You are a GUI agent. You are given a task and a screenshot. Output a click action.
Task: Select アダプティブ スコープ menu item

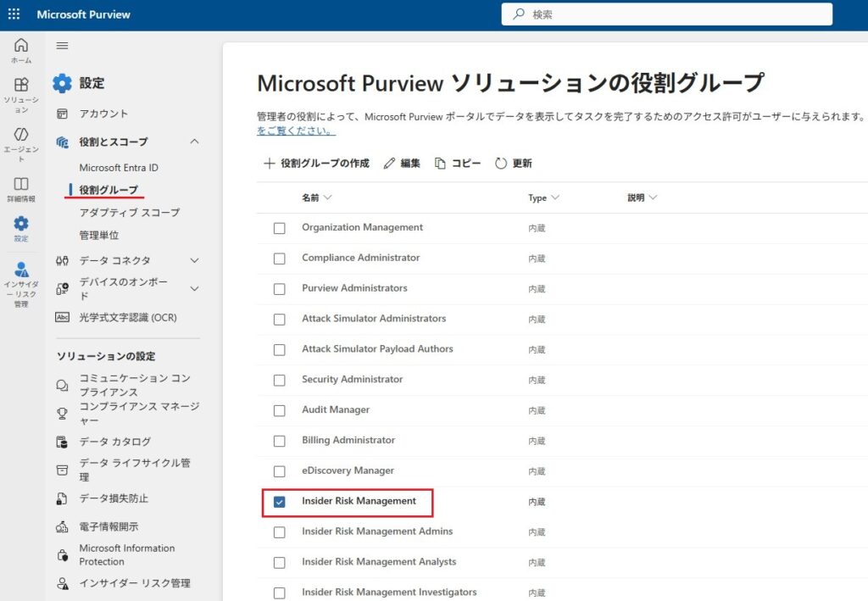point(130,213)
